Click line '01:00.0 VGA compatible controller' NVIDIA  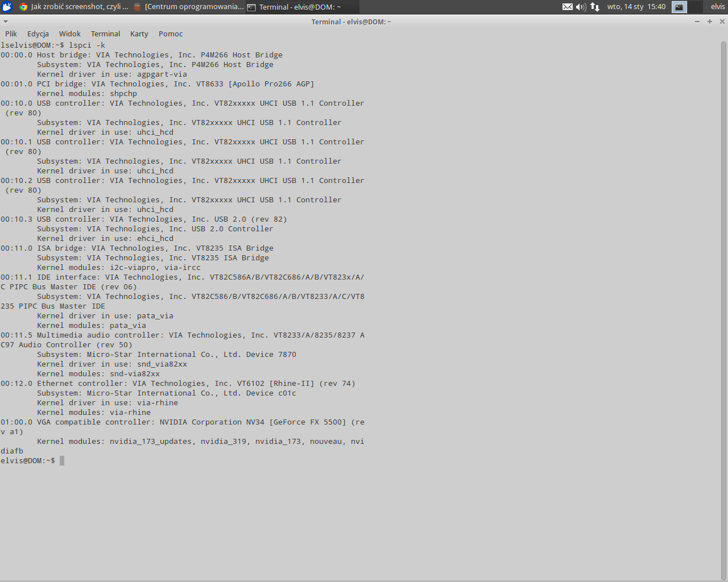(x=183, y=422)
